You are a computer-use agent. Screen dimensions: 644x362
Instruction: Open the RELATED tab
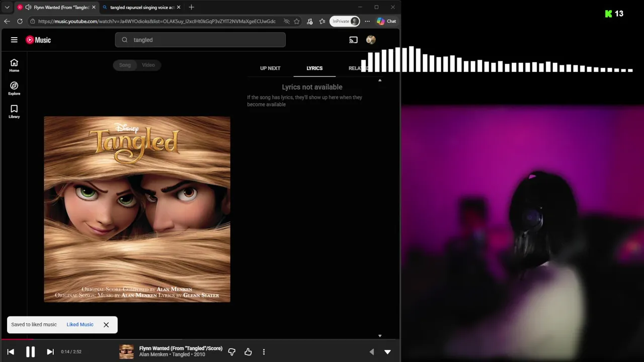coord(358,68)
